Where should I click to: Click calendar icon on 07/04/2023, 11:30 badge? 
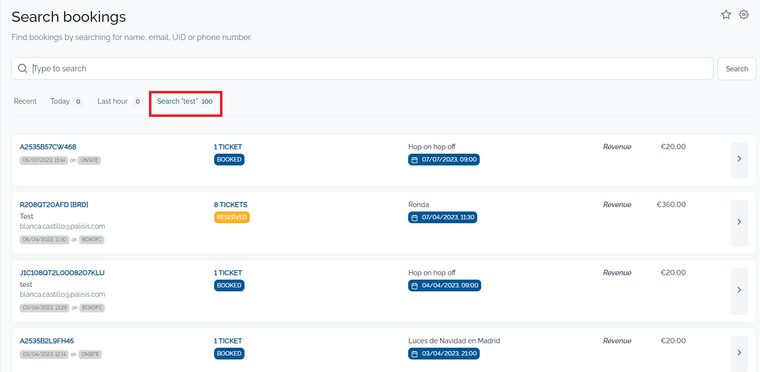[414, 218]
